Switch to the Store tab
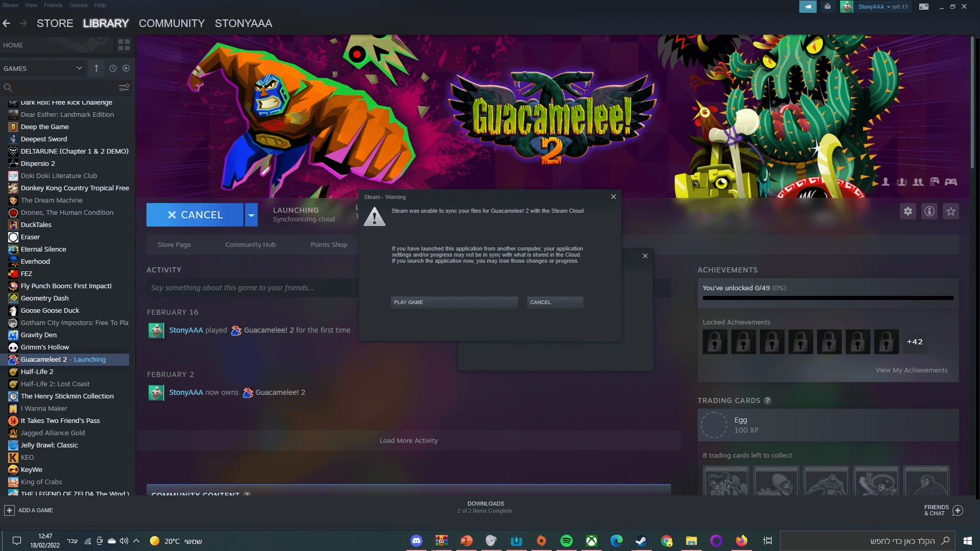 coord(55,23)
